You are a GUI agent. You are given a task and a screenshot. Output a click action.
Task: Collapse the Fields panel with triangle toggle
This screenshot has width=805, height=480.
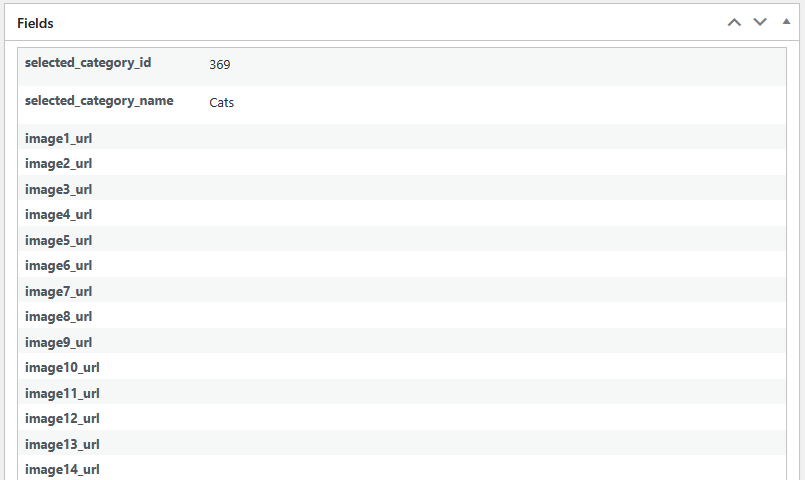pos(786,21)
